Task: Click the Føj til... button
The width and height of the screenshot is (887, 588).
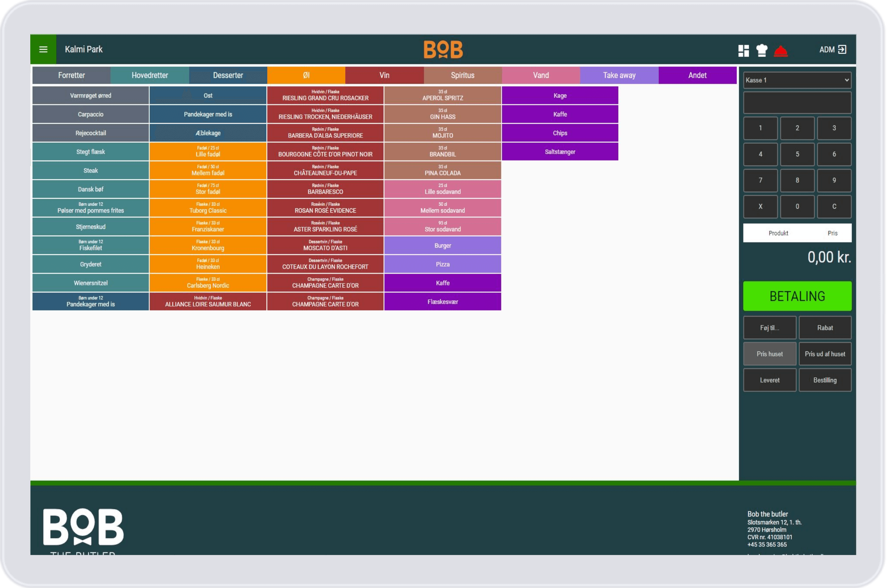Action: [x=770, y=328]
